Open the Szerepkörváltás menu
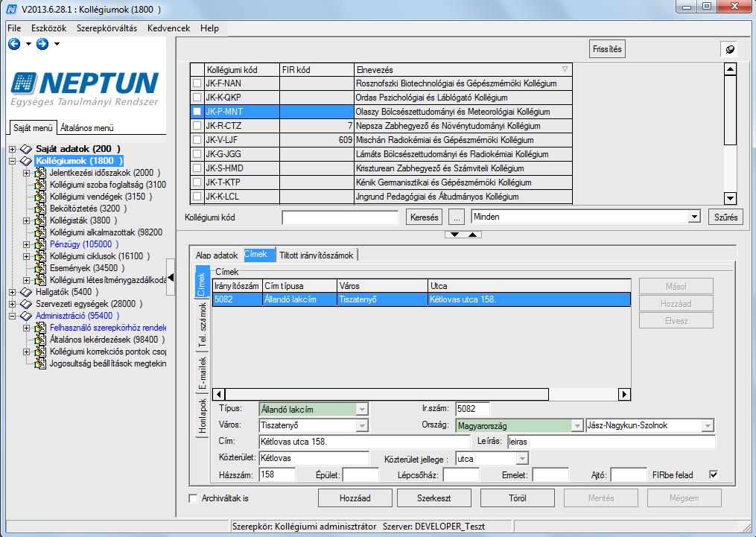 click(107, 28)
